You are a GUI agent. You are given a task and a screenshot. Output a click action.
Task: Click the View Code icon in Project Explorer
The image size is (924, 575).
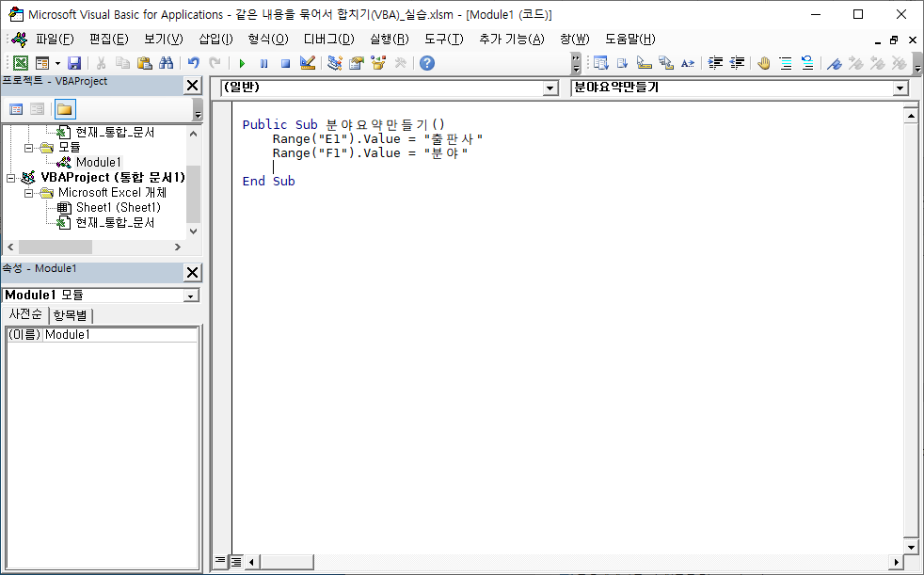tap(16, 108)
